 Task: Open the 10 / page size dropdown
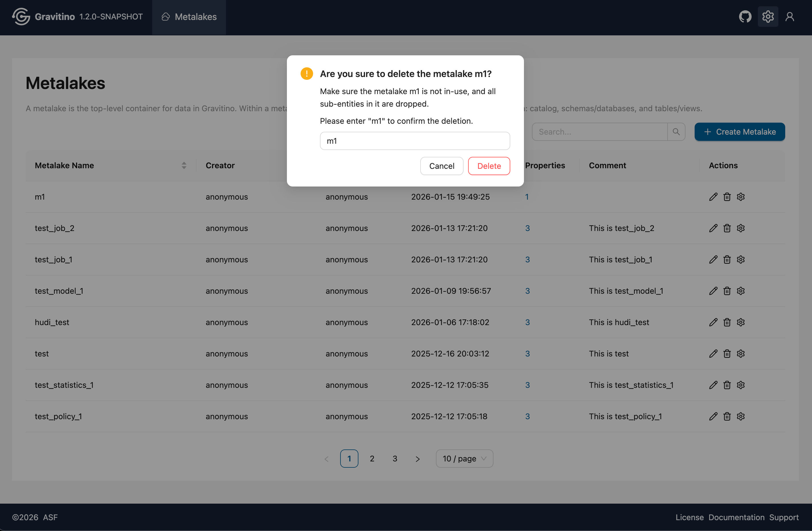(x=464, y=459)
